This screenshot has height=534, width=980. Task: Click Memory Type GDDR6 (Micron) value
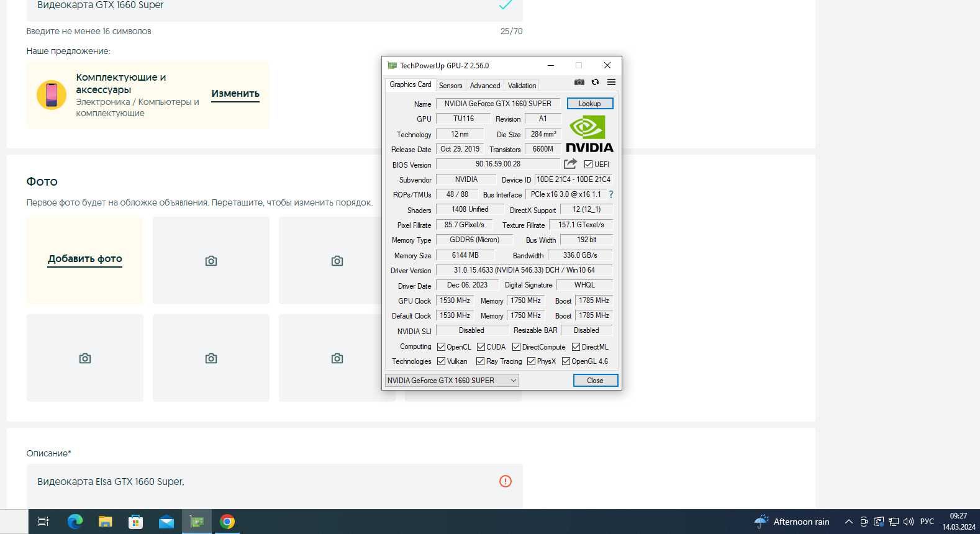pos(474,240)
